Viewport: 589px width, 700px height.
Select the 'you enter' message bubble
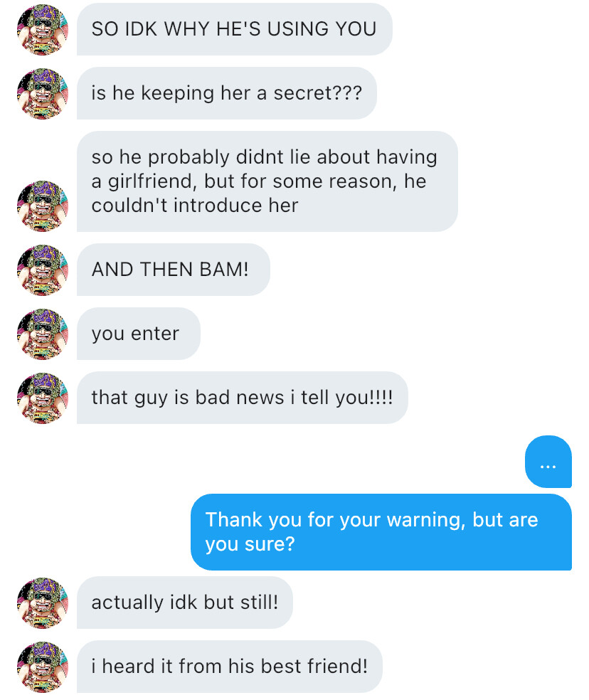click(138, 334)
